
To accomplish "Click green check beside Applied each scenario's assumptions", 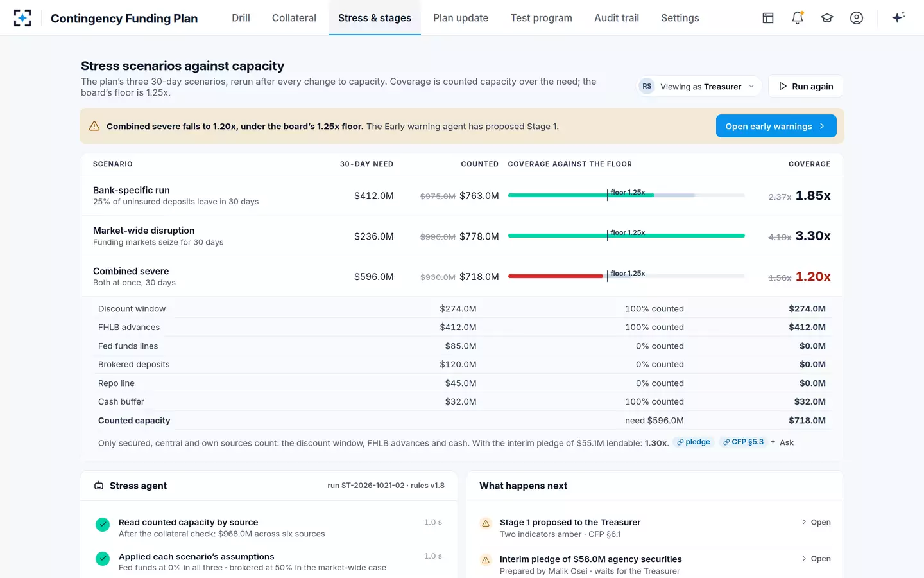I will pos(103,559).
